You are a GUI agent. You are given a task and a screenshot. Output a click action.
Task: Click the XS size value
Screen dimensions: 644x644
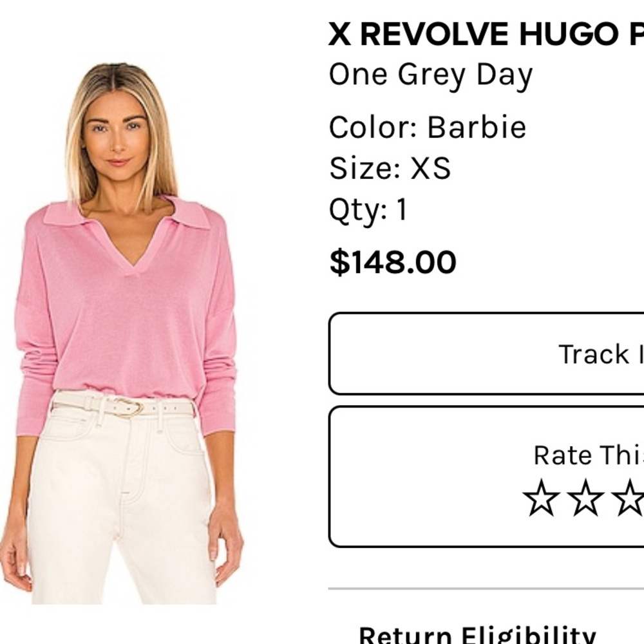(430, 168)
